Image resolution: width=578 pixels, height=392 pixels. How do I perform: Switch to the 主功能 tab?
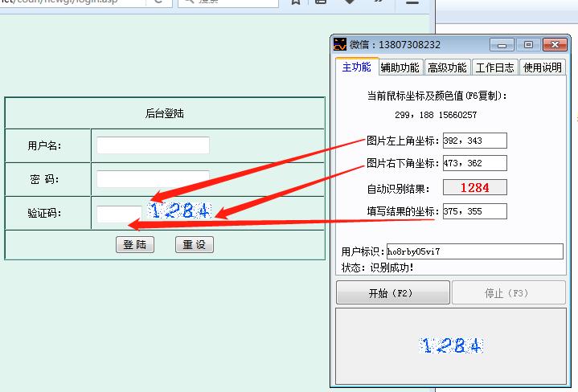tap(356, 67)
